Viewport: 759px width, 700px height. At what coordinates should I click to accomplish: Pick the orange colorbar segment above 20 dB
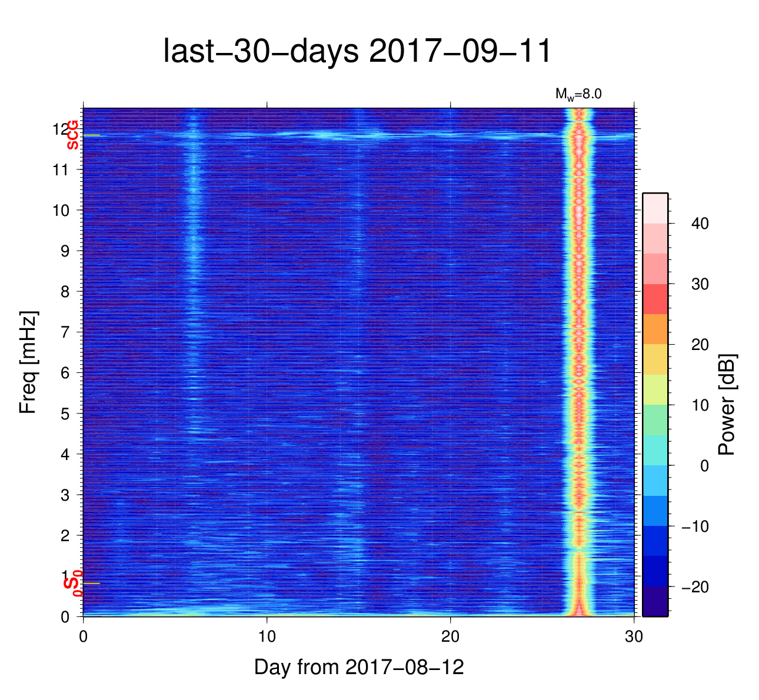655,329
